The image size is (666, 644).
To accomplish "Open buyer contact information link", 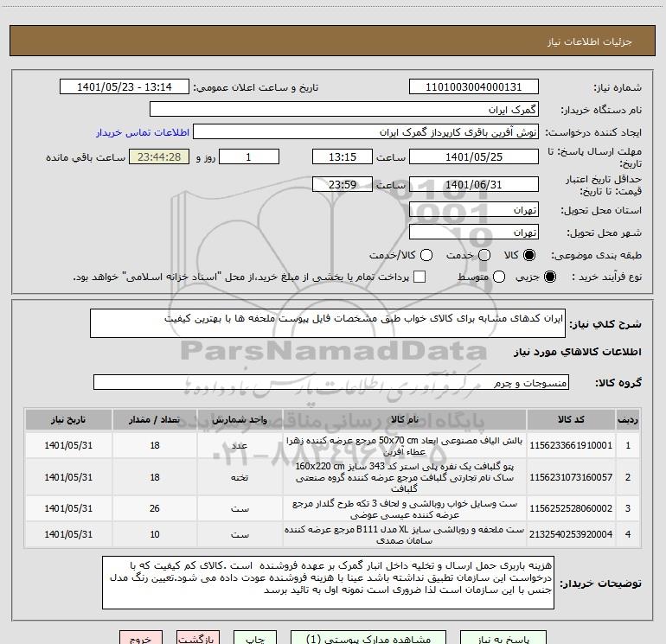I will pyautogui.click(x=143, y=132).
